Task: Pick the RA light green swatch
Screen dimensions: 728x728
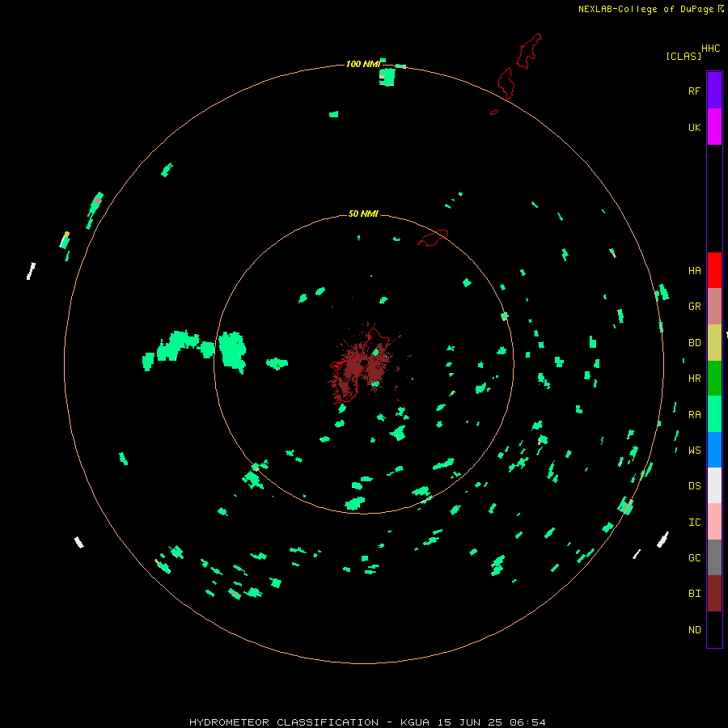Action: (x=714, y=414)
